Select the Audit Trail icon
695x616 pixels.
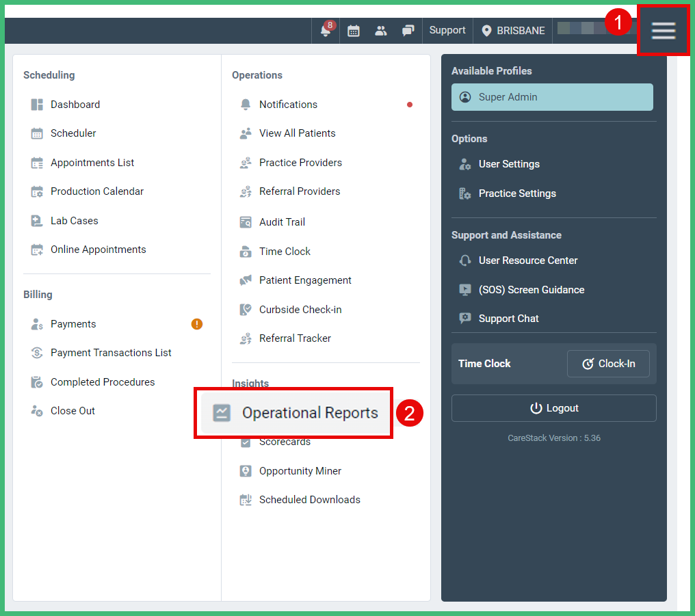tap(246, 222)
